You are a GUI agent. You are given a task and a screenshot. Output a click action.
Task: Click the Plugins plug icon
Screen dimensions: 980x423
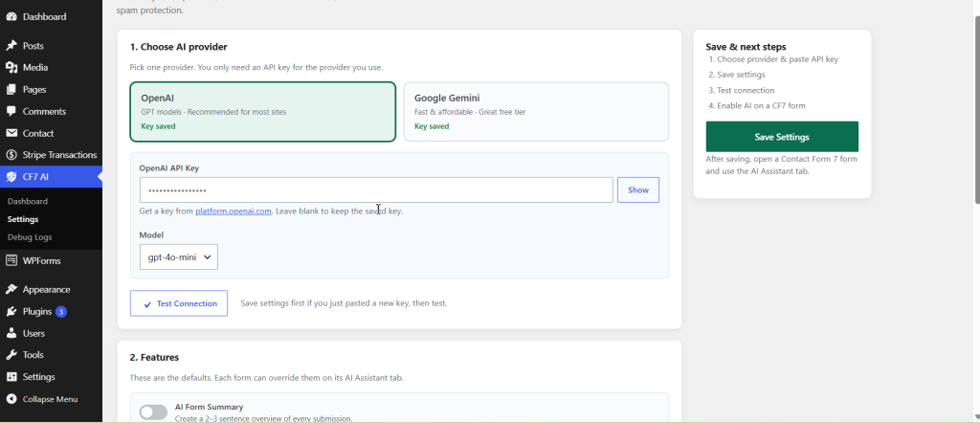(11, 311)
